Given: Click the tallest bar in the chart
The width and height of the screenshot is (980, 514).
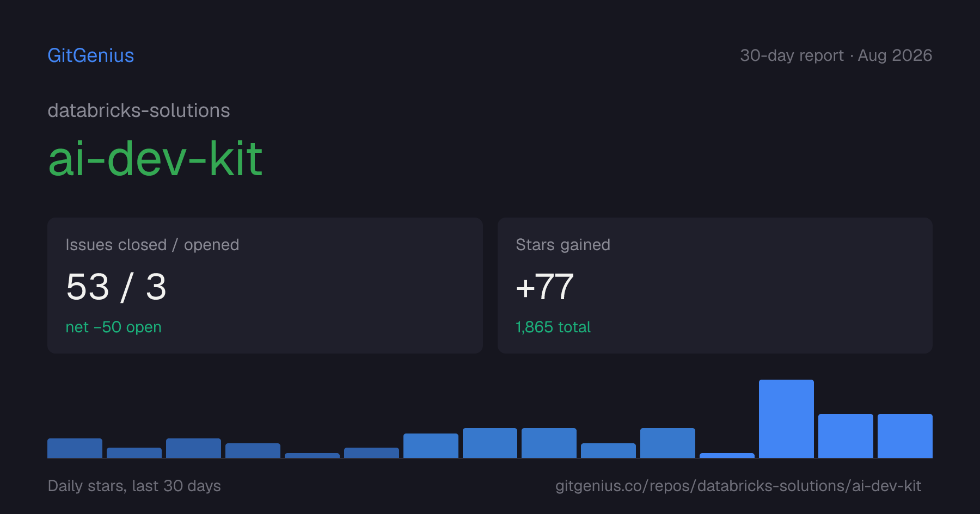Looking at the screenshot, I should click(786, 419).
